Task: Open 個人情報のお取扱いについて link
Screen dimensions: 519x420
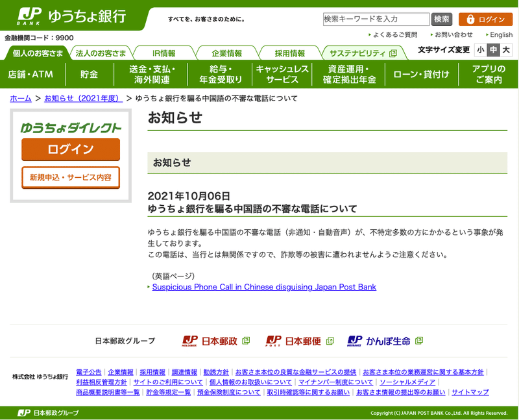Action: click(x=250, y=382)
